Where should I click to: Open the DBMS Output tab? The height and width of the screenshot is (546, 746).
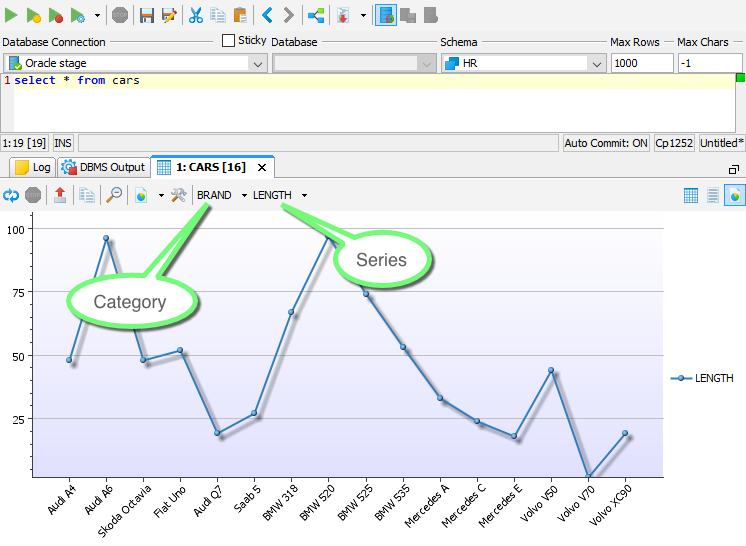tap(104, 167)
